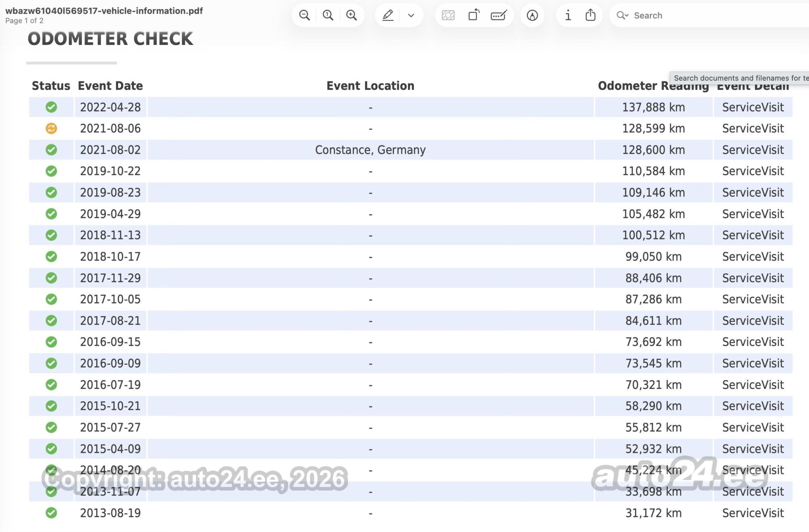Click the green check for 2015-04-09
The height and width of the screenshot is (532, 809).
51,449
